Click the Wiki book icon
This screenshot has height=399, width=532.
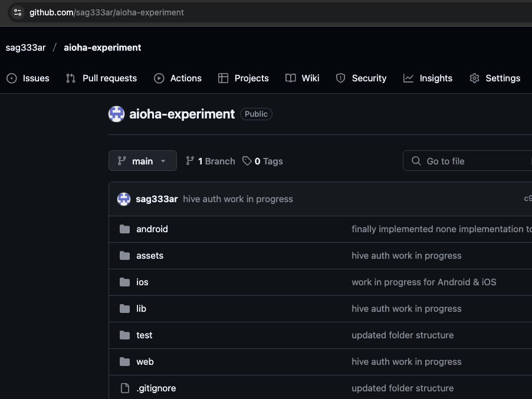tap(290, 78)
